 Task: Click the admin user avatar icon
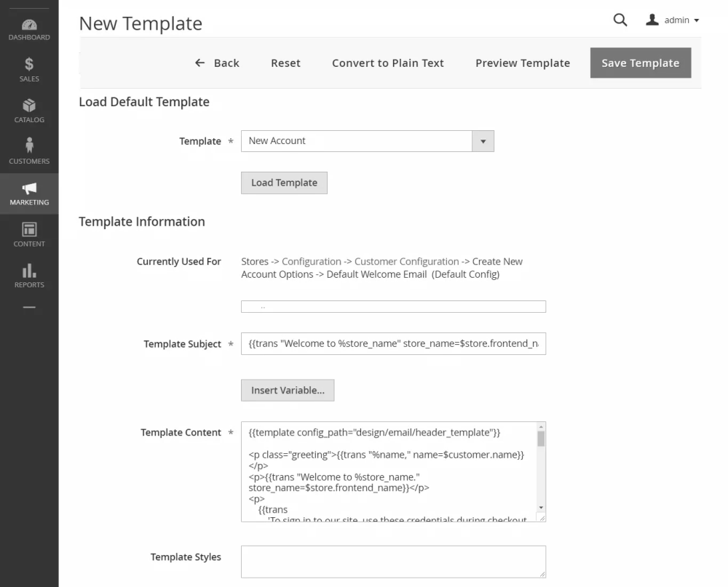point(652,20)
